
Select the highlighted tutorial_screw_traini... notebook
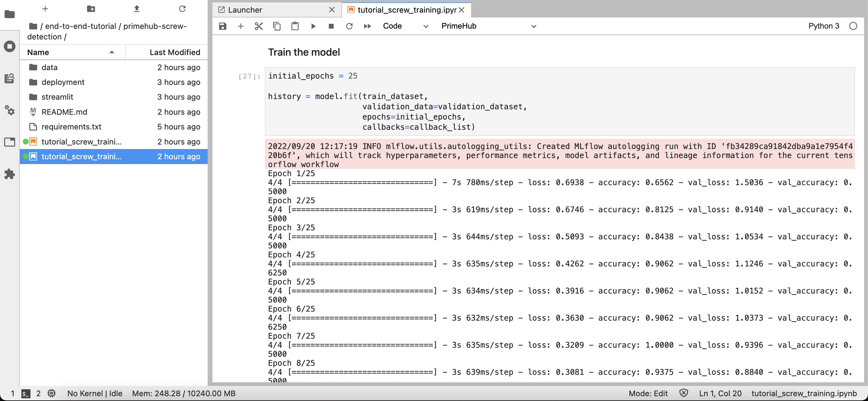[114, 157]
